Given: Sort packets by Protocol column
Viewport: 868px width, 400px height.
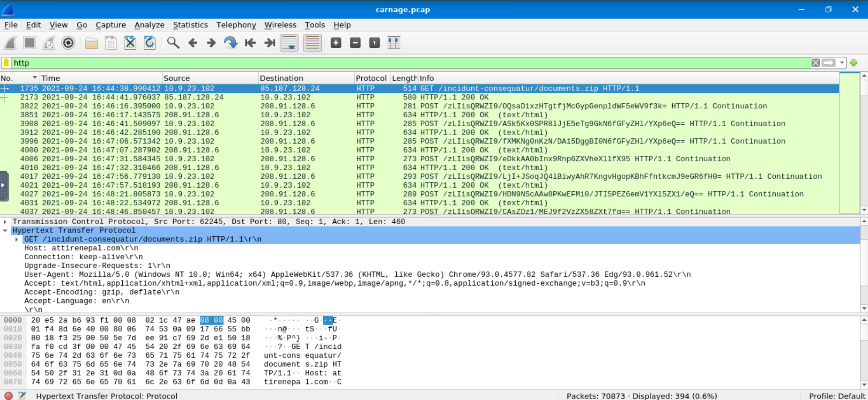Looking at the screenshot, I should pos(372,78).
